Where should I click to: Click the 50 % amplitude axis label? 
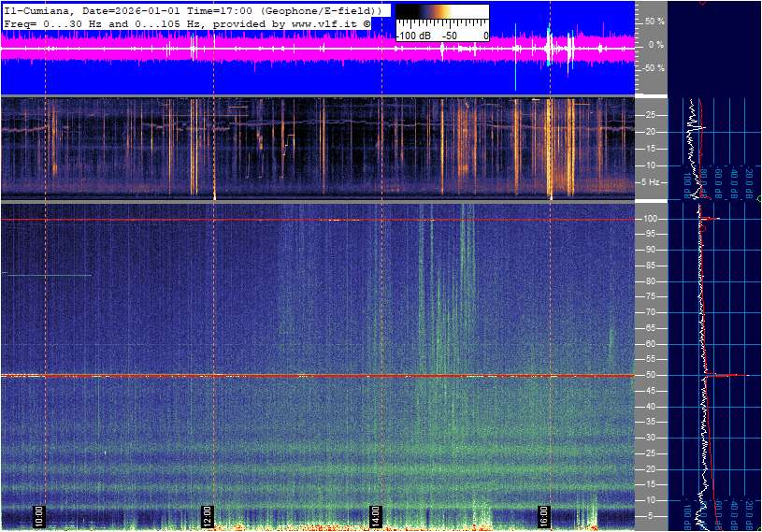[654, 21]
